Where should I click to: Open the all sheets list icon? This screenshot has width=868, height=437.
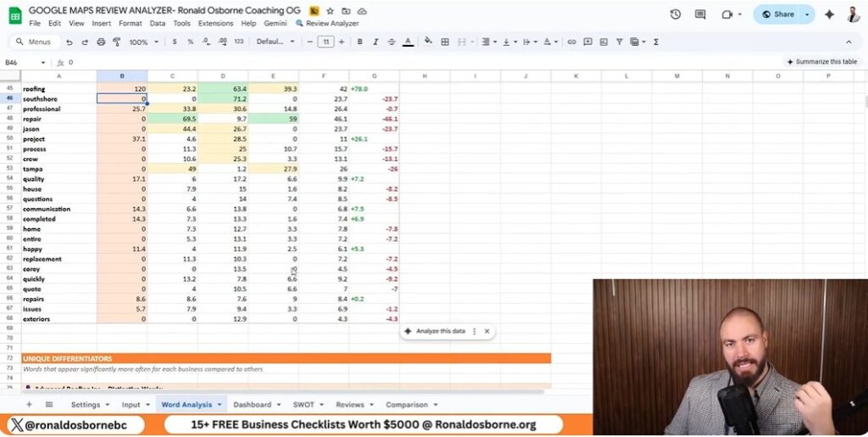coord(48,405)
